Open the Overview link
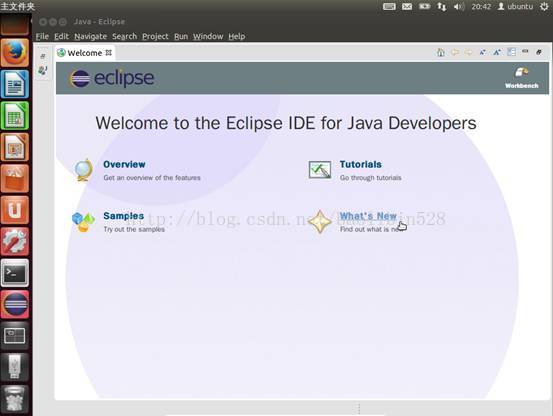The height and width of the screenshot is (416, 553). 124,164
